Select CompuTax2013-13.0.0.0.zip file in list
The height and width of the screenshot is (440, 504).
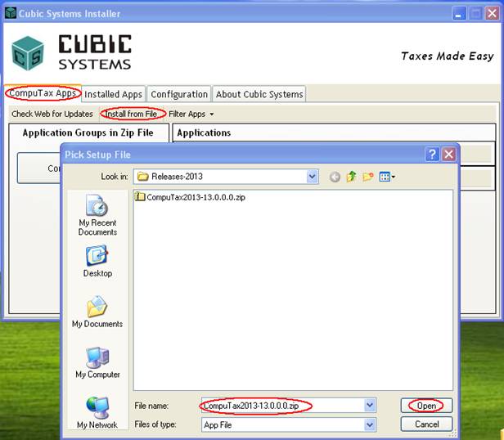(191, 197)
